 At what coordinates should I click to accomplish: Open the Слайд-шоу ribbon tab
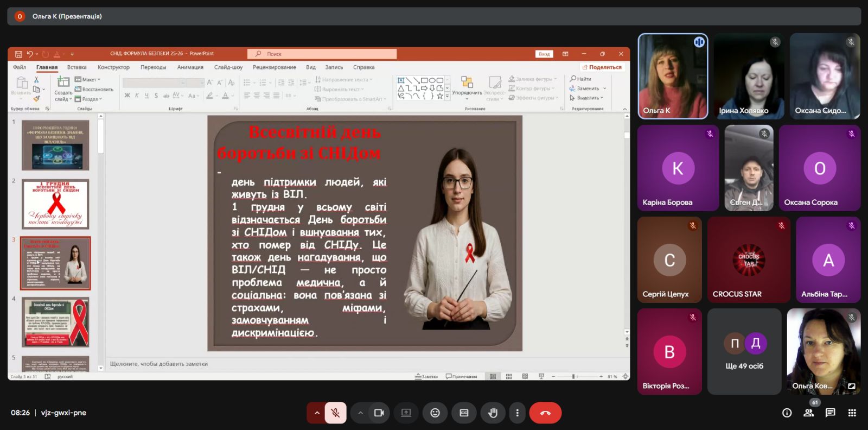(228, 67)
